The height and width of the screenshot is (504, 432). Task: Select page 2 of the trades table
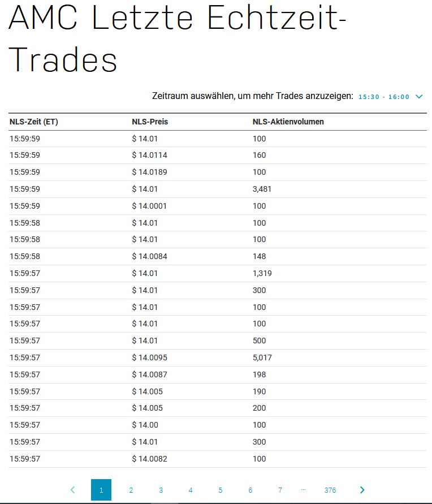coord(131,490)
